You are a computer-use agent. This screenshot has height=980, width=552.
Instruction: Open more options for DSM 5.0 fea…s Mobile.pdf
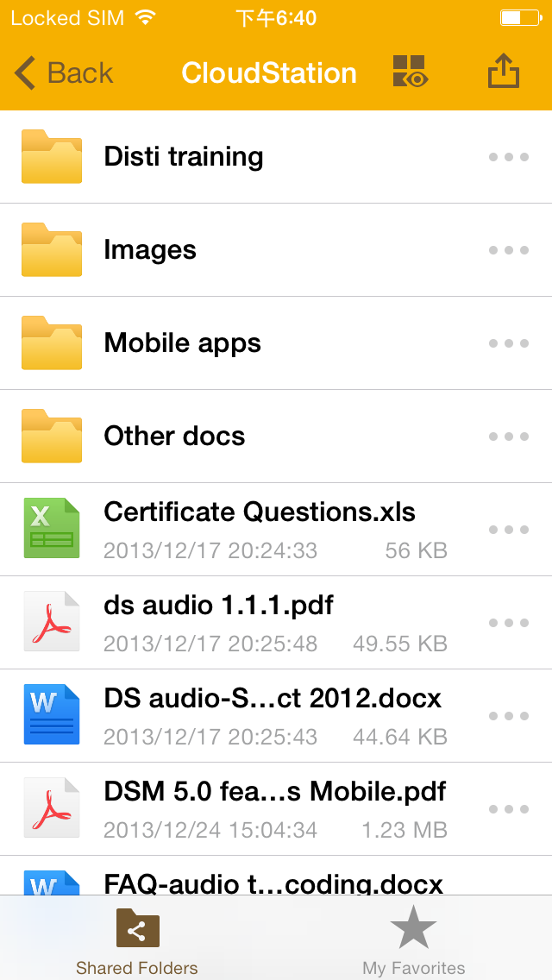pyautogui.click(x=509, y=808)
